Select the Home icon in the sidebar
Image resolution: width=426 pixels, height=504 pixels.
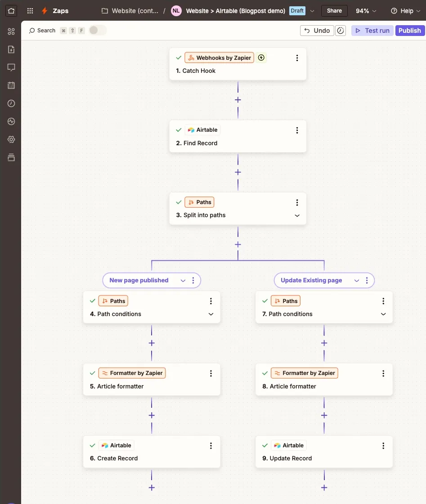11,11
